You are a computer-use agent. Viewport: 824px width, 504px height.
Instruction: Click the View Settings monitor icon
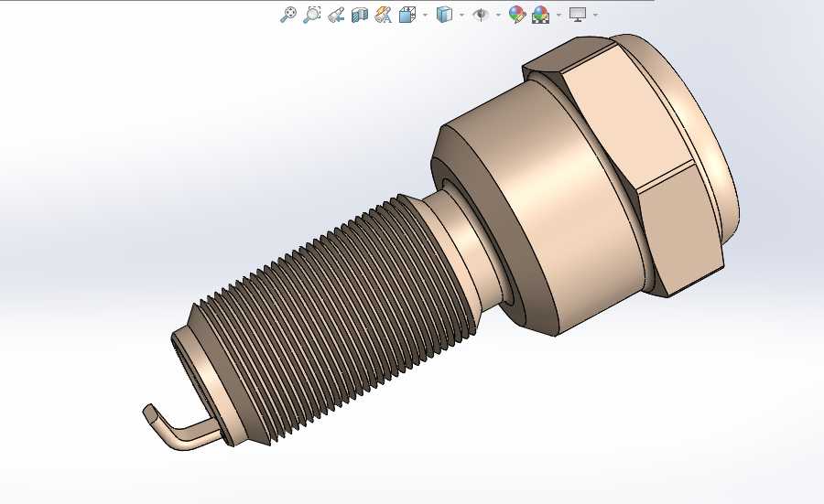578,15
